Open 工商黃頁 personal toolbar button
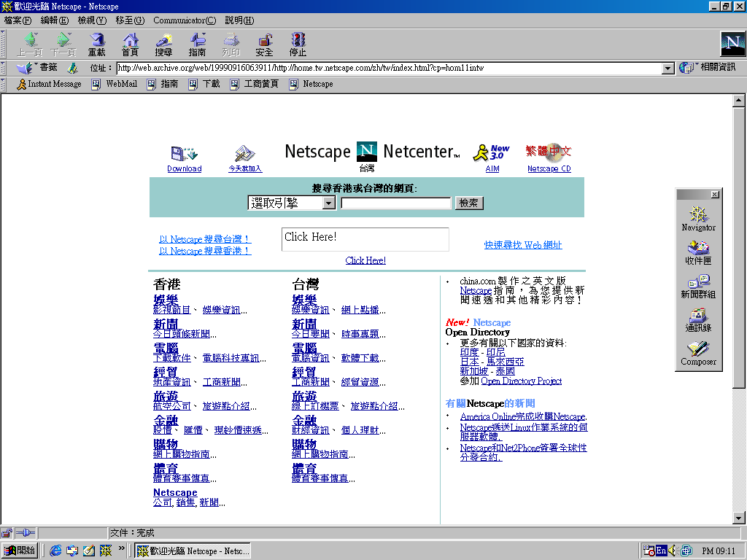 [255, 85]
